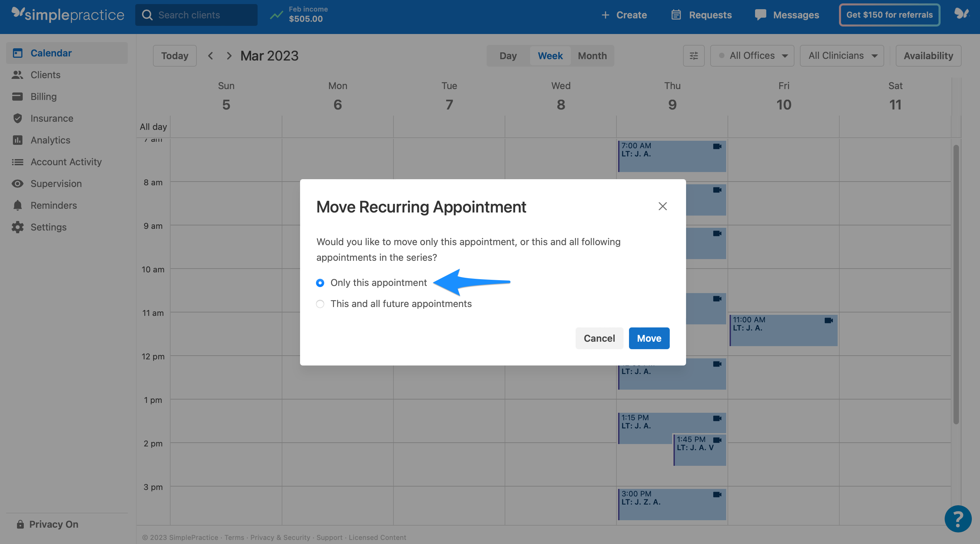Open Reminders from the sidebar

tap(54, 205)
